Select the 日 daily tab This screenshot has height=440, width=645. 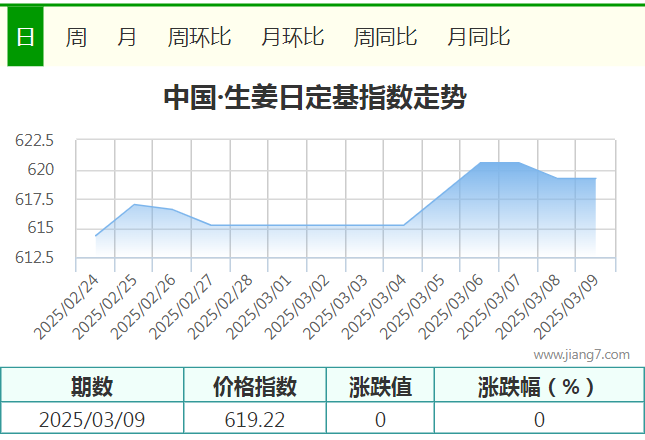point(25,37)
